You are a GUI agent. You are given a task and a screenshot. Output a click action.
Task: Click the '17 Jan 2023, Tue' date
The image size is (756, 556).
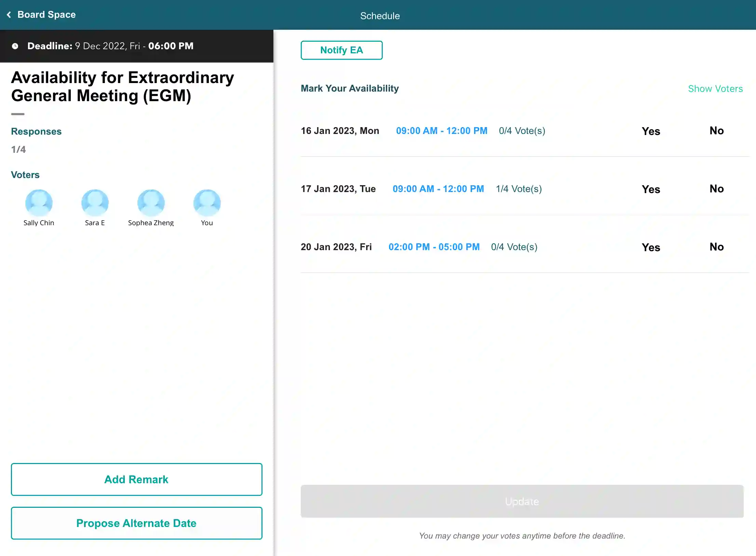(x=338, y=189)
